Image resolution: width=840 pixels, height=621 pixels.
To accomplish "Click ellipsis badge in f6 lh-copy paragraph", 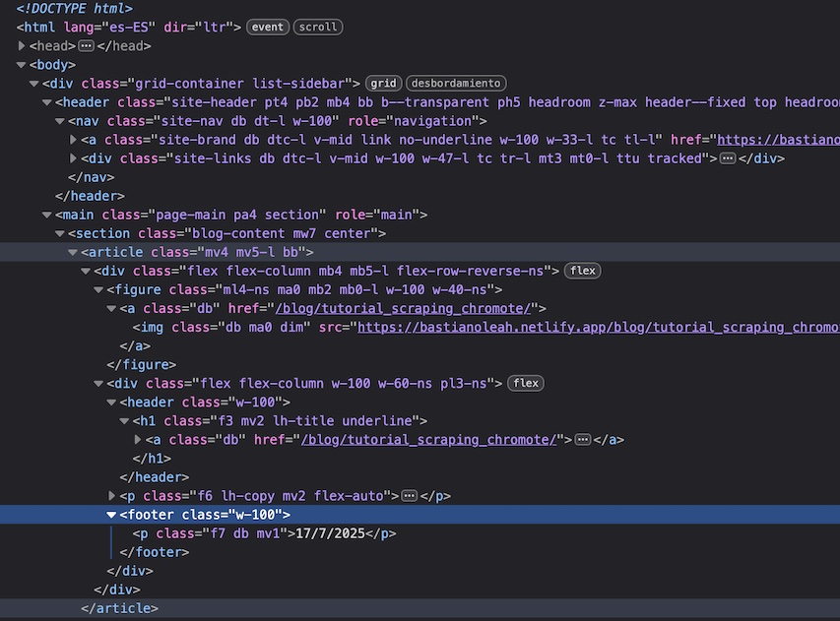I will coord(410,496).
